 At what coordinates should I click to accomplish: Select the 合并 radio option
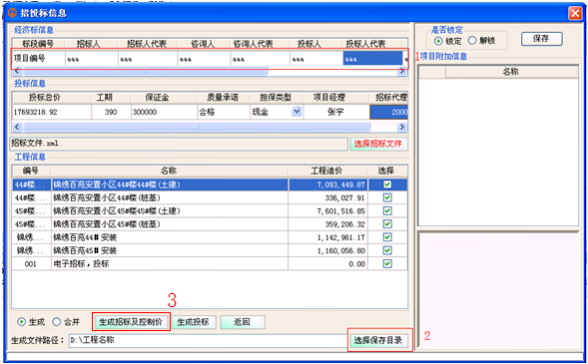point(56,322)
